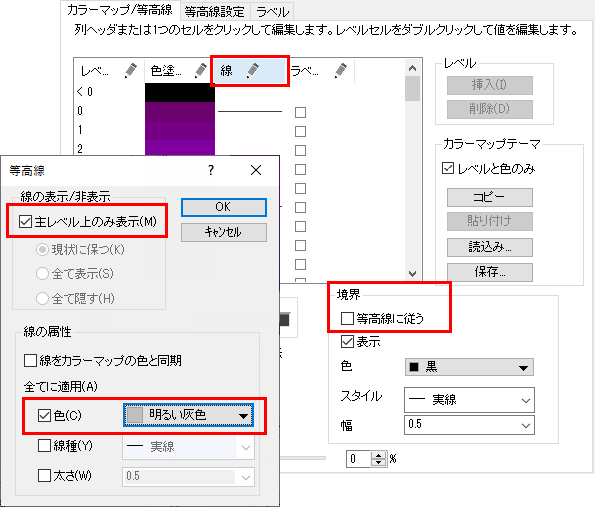595x507 pixels.
Task: Click the percent stepper arrows beside 0
Action: (x=378, y=459)
